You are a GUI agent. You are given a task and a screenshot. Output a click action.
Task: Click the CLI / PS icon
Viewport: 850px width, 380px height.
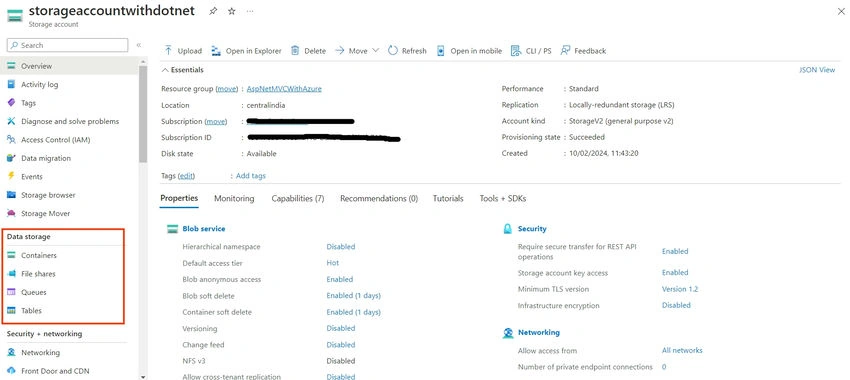(x=516, y=50)
